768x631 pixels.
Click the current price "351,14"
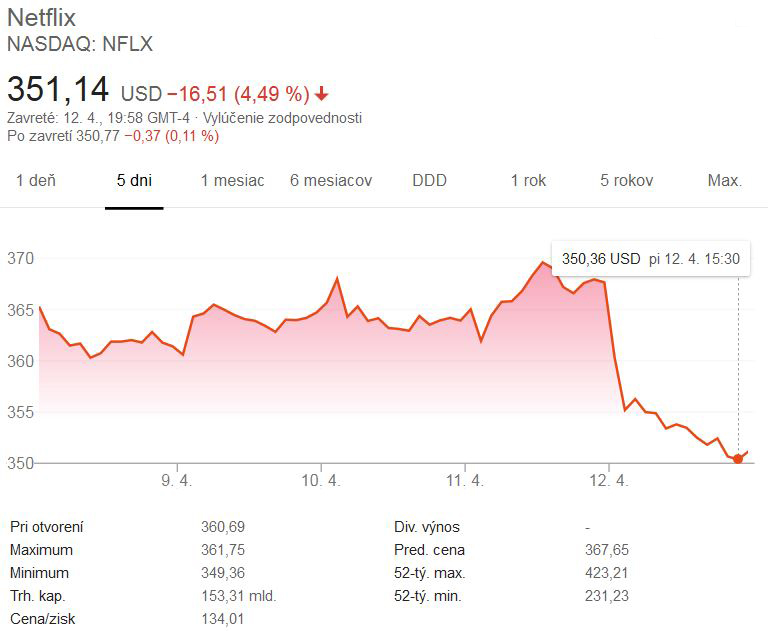click(58, 90)
